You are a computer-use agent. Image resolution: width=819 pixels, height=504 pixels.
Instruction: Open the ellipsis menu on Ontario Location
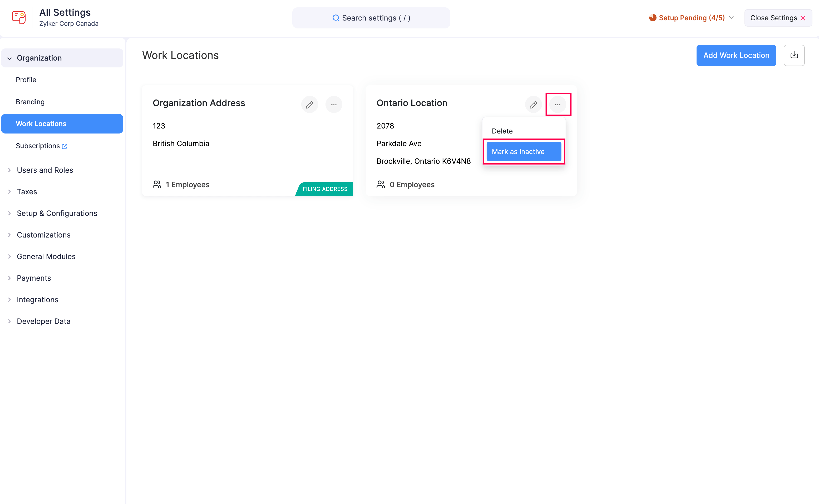point(558,104)
